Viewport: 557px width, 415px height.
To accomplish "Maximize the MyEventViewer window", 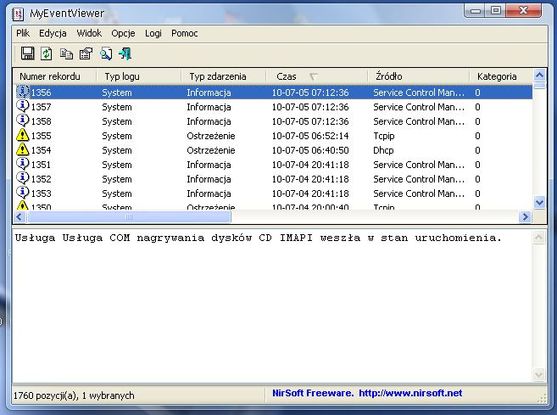I will pyautogui.click(x=496, y=11).
